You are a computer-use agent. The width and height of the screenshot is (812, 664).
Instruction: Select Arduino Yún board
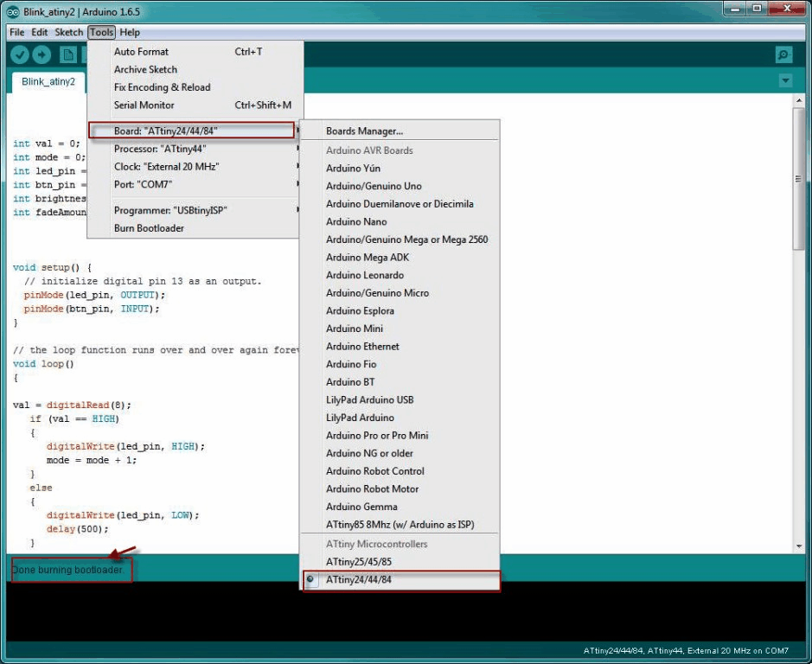click(400, 169)
